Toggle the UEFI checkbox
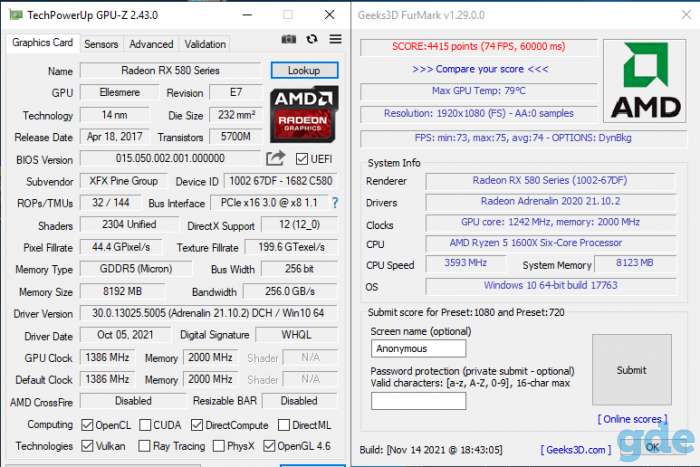 [x=302, y=159]
